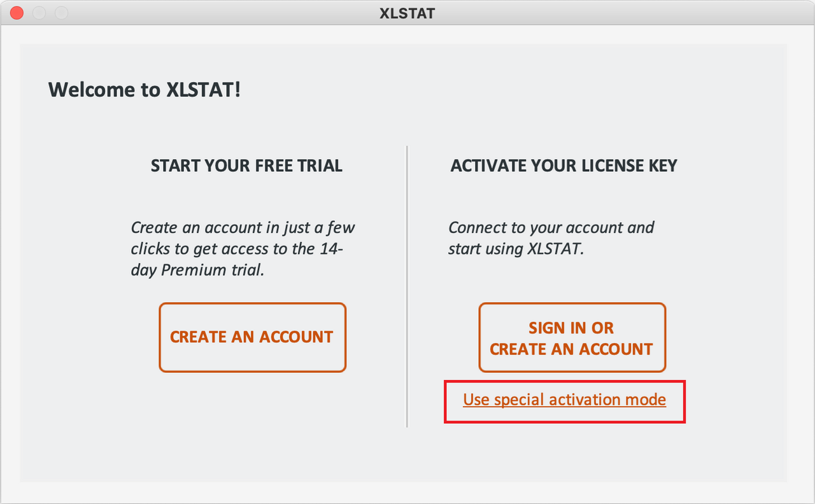Close the XLSTAT window with red button
Viewport: 815px width, 504px height.
click(17, 13)
